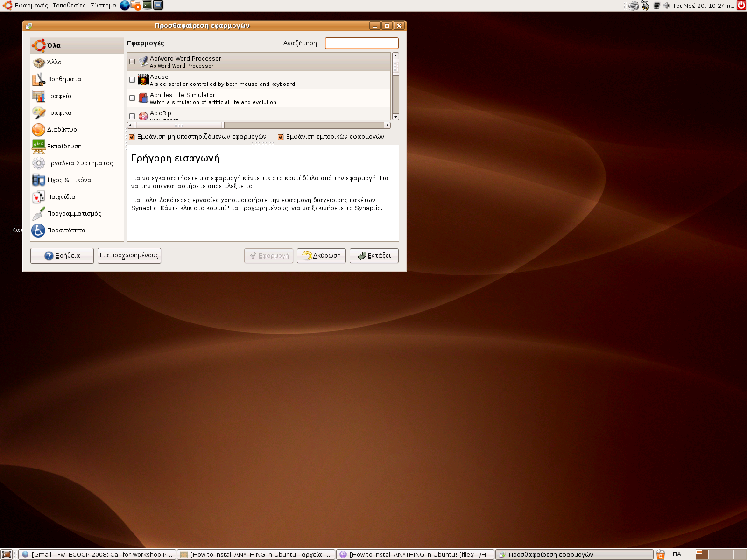Select the Διαδίκτυο internet category icon

click(39, 130)
